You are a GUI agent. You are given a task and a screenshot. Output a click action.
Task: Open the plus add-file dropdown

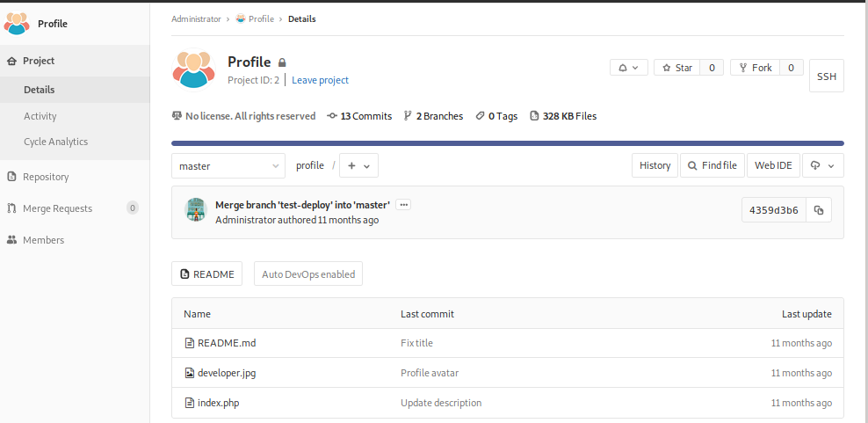pyautogui.click(x=358, y=165)
